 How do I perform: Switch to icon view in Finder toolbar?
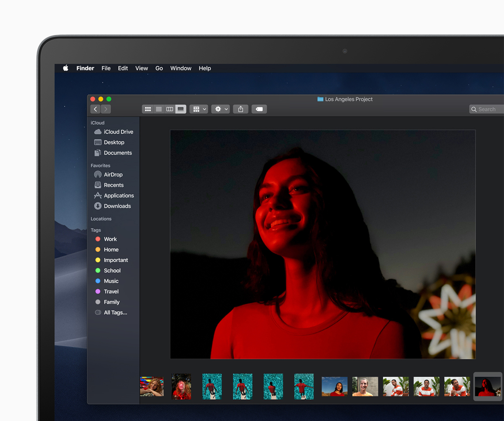(148, 109)
